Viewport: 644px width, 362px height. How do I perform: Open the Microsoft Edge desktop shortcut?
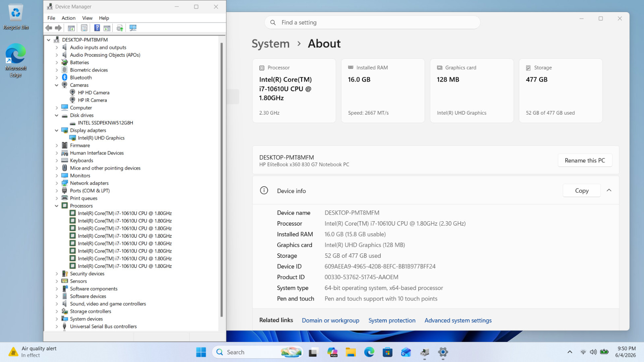tap(16, 60)
